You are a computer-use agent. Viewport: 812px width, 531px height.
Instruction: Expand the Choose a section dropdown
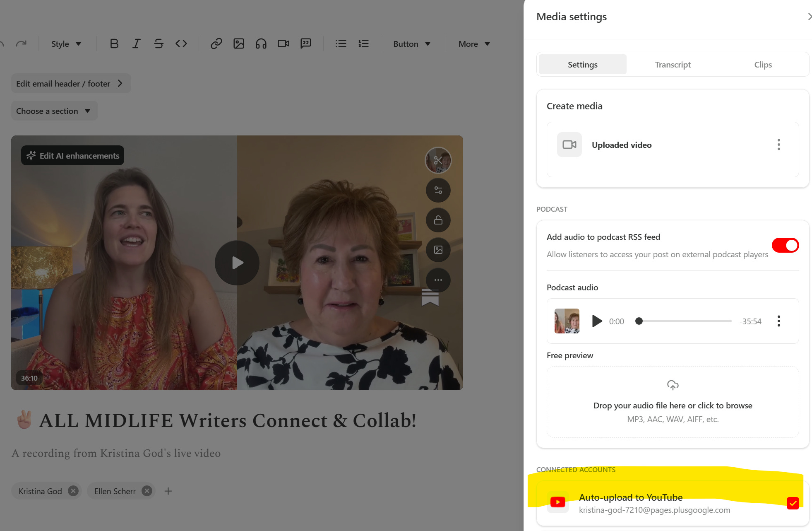click(x=54, y=111)
